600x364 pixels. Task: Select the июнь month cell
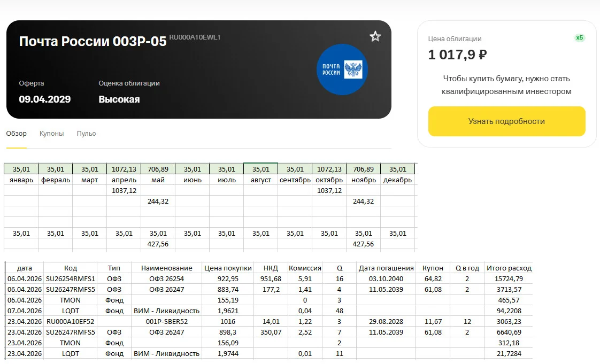pyautogui.click(x=192, y=180)
